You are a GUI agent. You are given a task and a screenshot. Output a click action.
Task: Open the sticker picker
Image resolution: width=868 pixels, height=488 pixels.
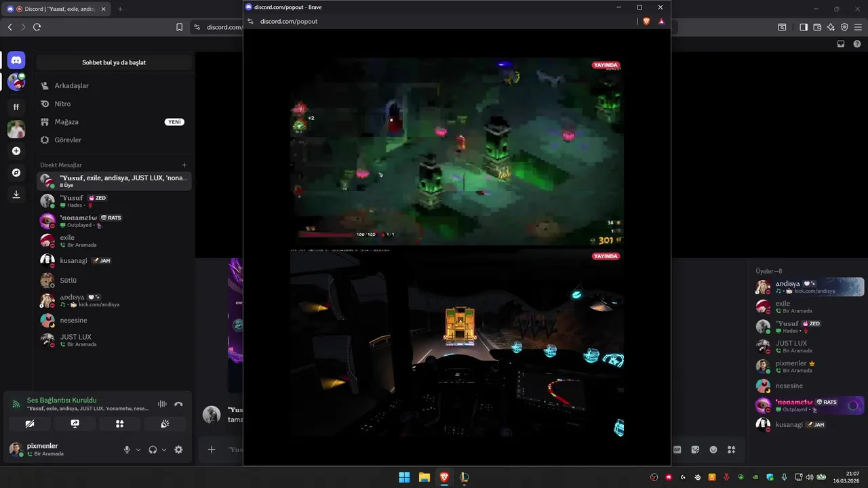point(695,449)
